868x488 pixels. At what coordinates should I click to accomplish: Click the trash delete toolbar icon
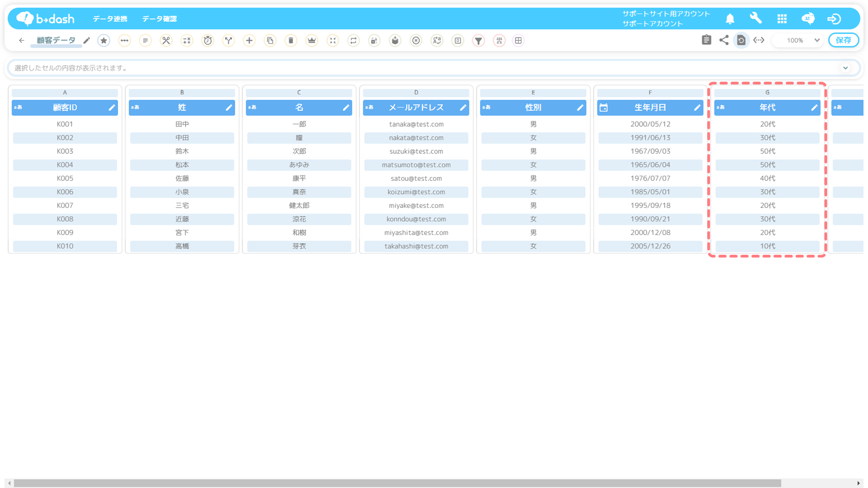coord(291,40)
